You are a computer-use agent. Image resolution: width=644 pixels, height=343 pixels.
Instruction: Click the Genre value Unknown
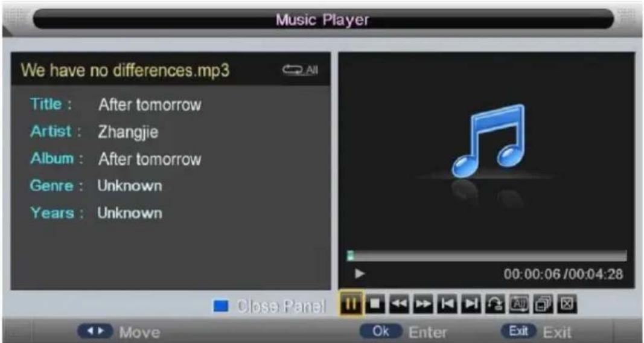click(x=130, y=185)
